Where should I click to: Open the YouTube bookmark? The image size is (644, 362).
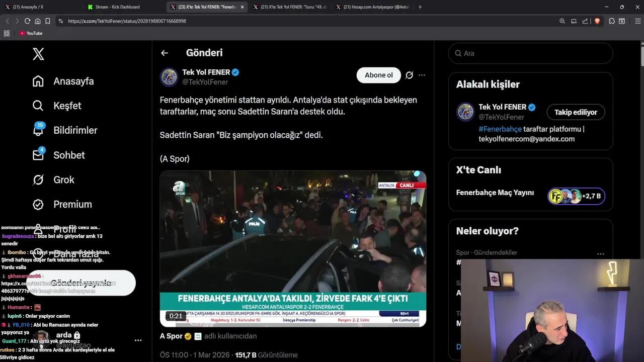click(31, 33)
